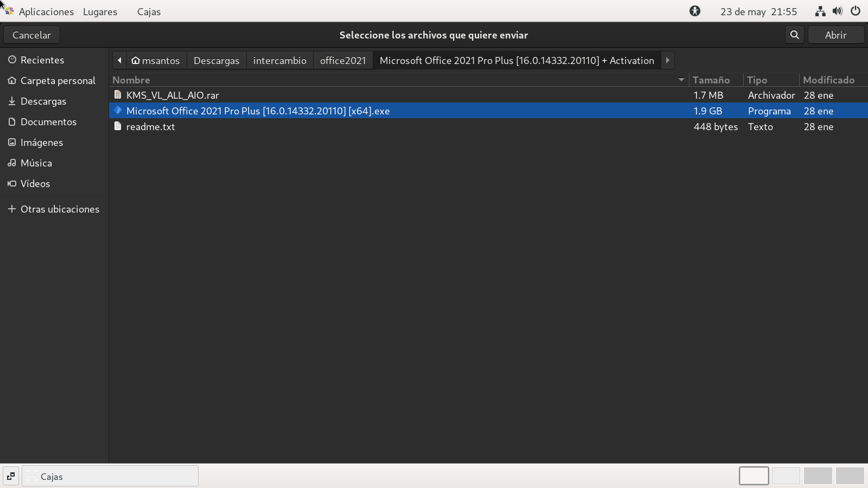This screenshot has width=868, height=488.
Task: Open the Lugares menu
Action: [x=100, y=11]
